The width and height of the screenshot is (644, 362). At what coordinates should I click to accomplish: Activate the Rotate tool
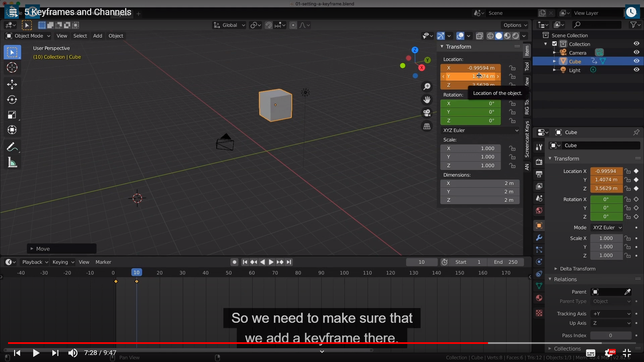click(x=12, y=100)
